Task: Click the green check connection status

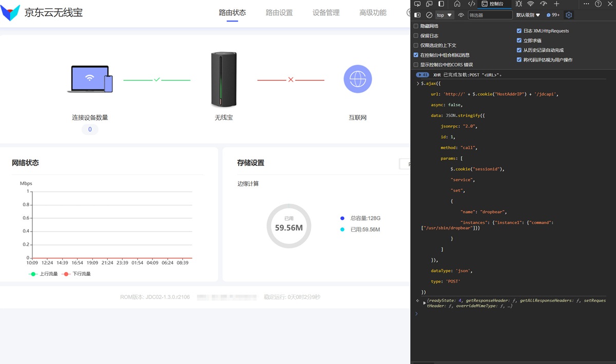Action: point(157,80)
